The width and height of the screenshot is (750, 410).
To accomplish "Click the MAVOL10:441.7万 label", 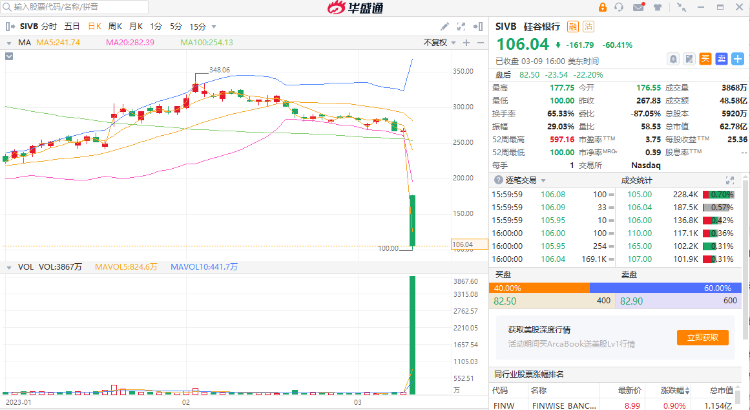I will (x=204, y=267).
